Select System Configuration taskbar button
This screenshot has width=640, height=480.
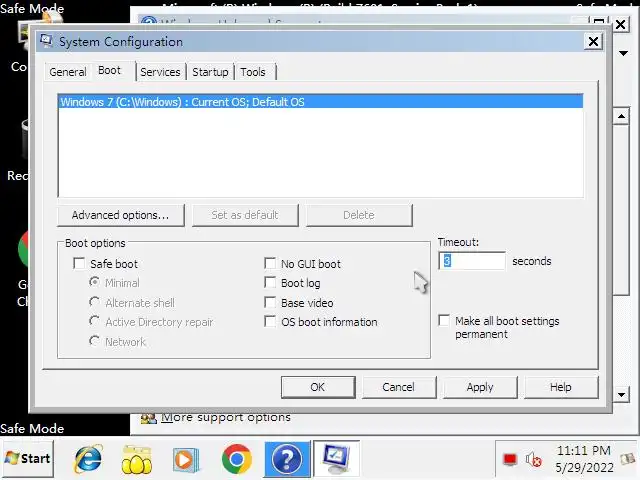point(336,459)
